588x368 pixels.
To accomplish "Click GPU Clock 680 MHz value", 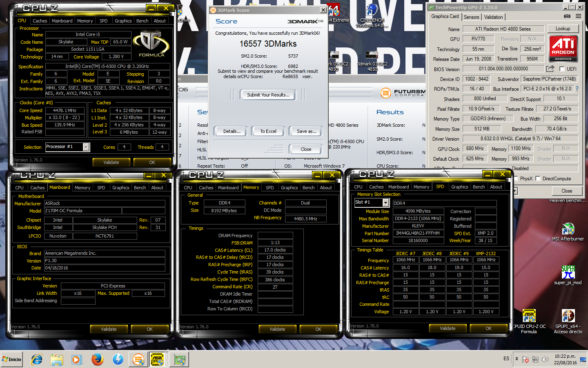I will 475,149.
